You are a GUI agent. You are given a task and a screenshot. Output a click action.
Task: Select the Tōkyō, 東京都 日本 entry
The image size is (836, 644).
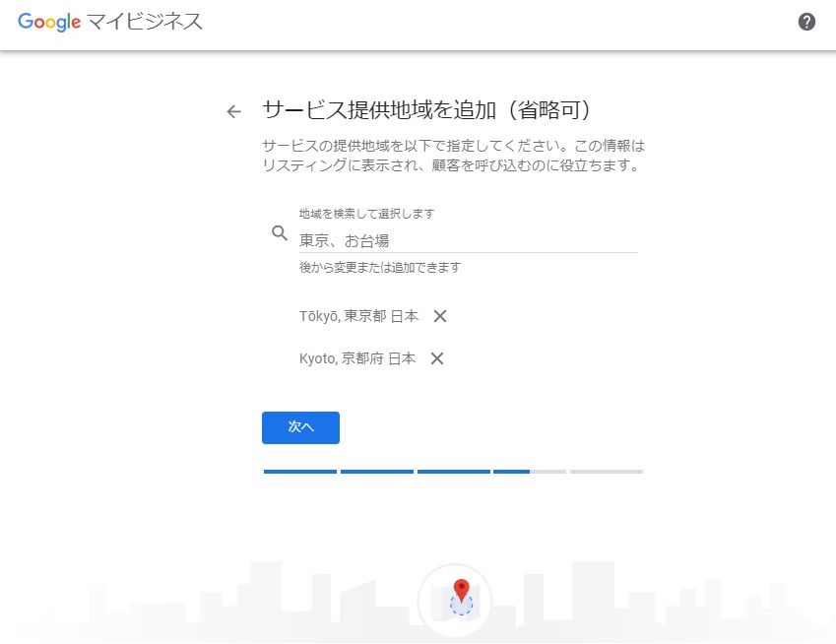point(358,316)
